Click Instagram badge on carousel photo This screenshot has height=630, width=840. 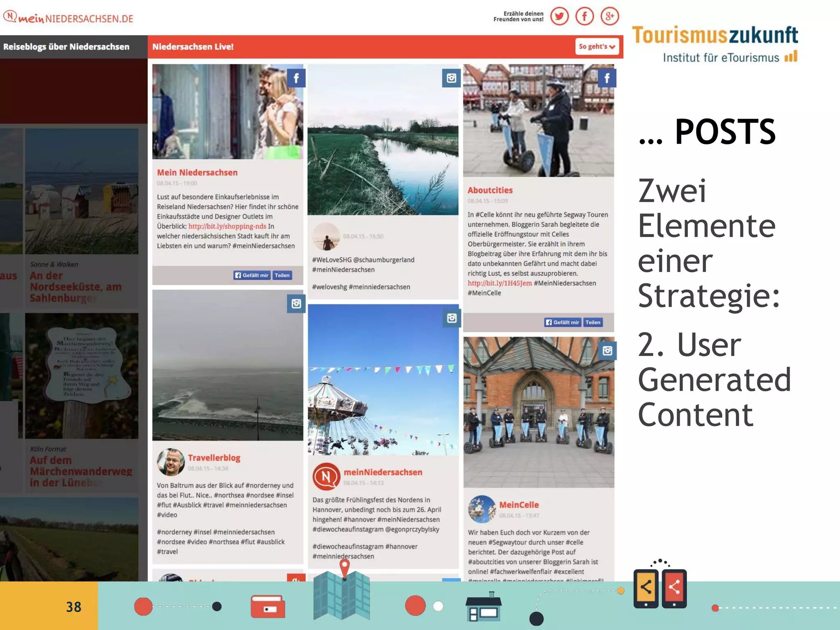(451, 318)
